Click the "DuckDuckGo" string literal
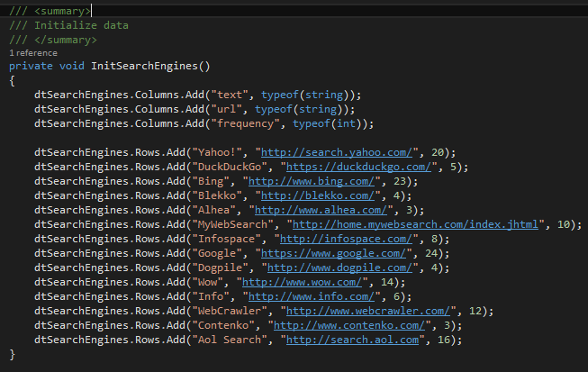The width and height of the screenshot is (588, 372). click(230, 167)
